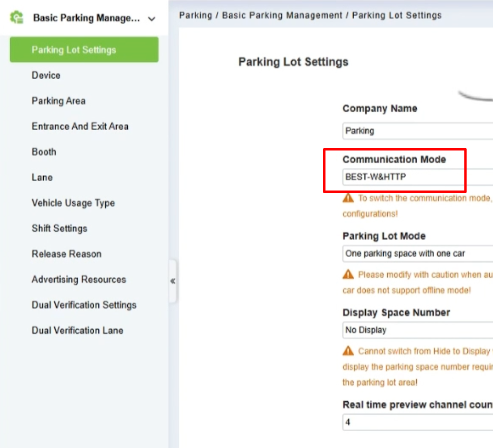Select Release Reason menu entry
This screenshot has height=448, width=493.
[67, 254]
